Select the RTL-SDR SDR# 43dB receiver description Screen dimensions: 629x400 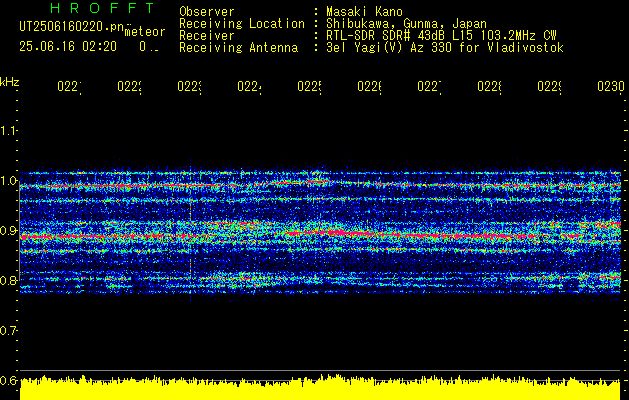point(441,36)
